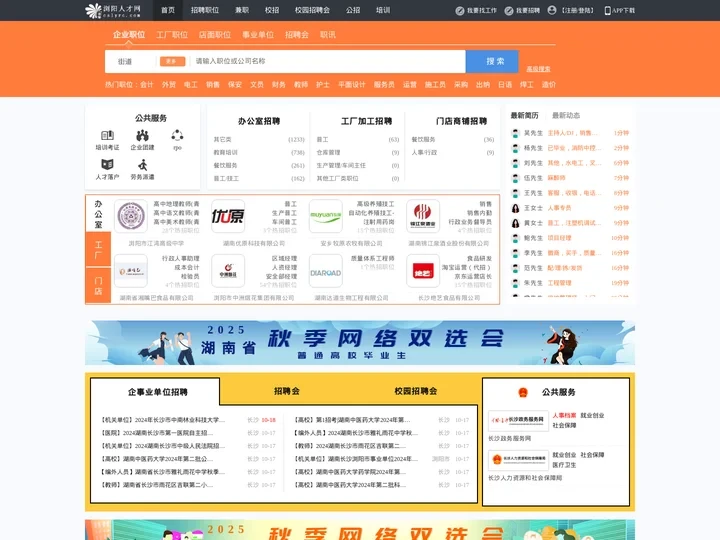This screenshot has height=540, width=720.
Task: Switch to the 最新动态 tab
Action: 566,115
